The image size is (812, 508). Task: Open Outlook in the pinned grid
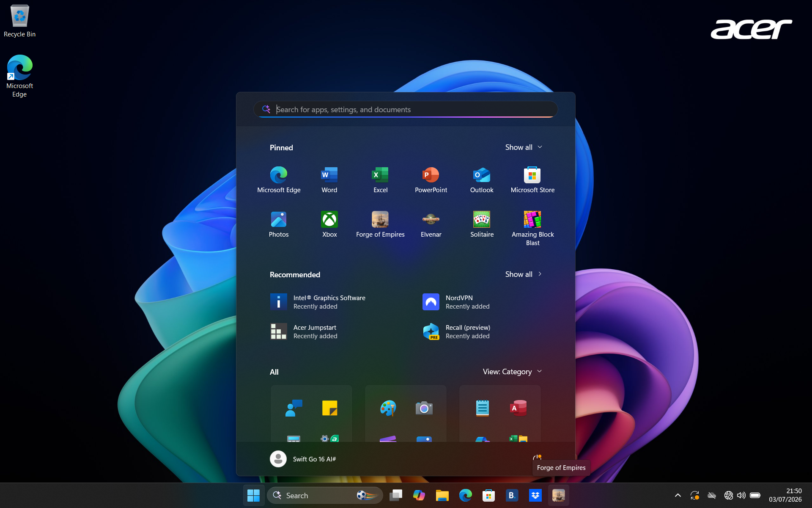482,180
